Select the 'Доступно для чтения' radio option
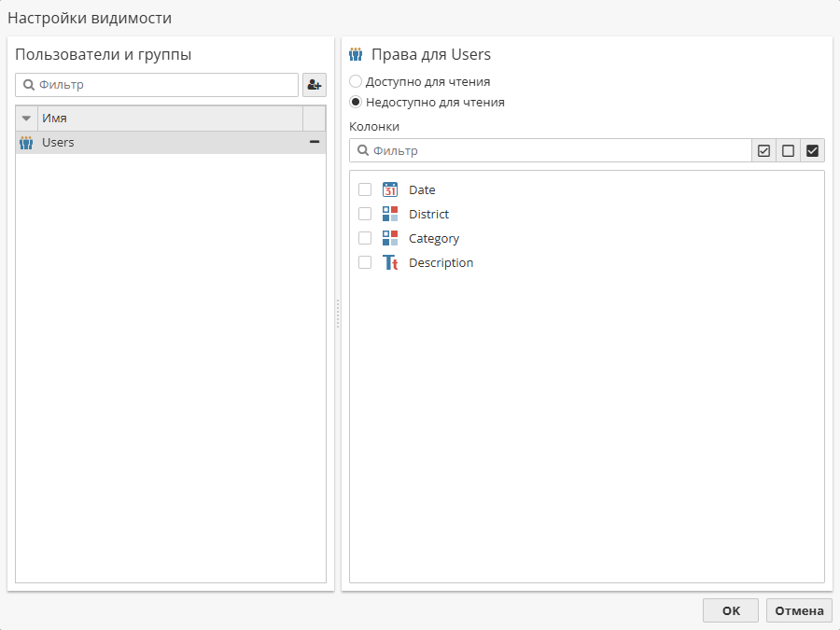Image resolution: width=840 pixels, height=630 pixels. [x=356, y=82]
